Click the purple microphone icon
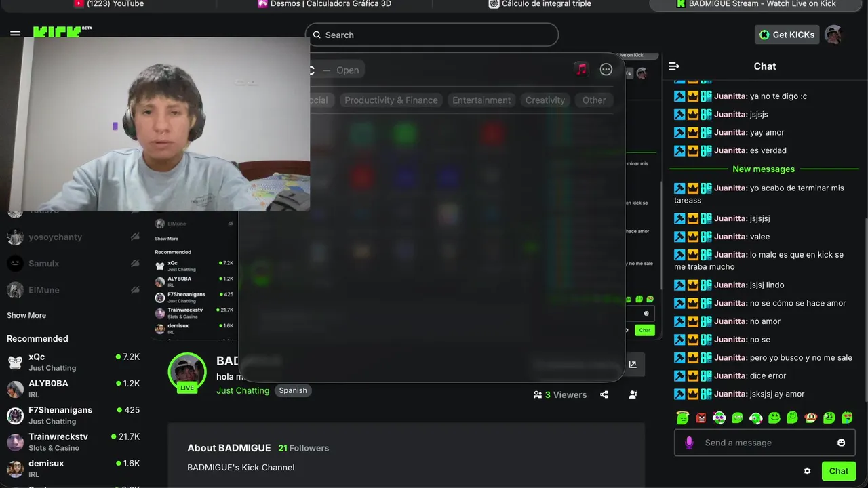Screen dimensions: 868x488 click(x=689, y=443)
